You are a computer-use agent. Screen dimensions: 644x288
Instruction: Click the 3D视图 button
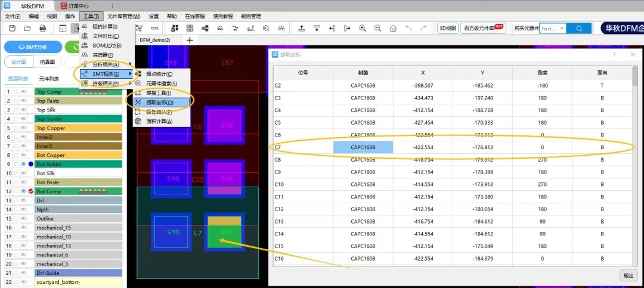[447, 28]
